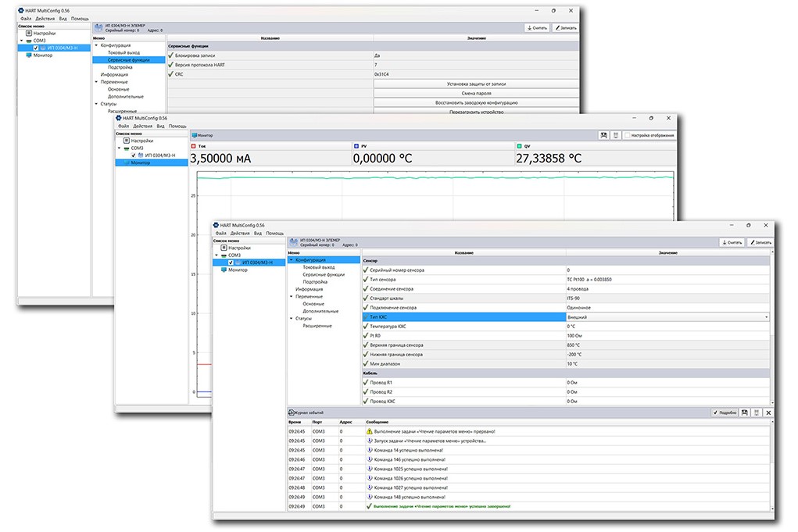Click the Настройки icon in the frontmost window
Image resolution: width=798 pixels, height=532 pixels.
(224, 247)
